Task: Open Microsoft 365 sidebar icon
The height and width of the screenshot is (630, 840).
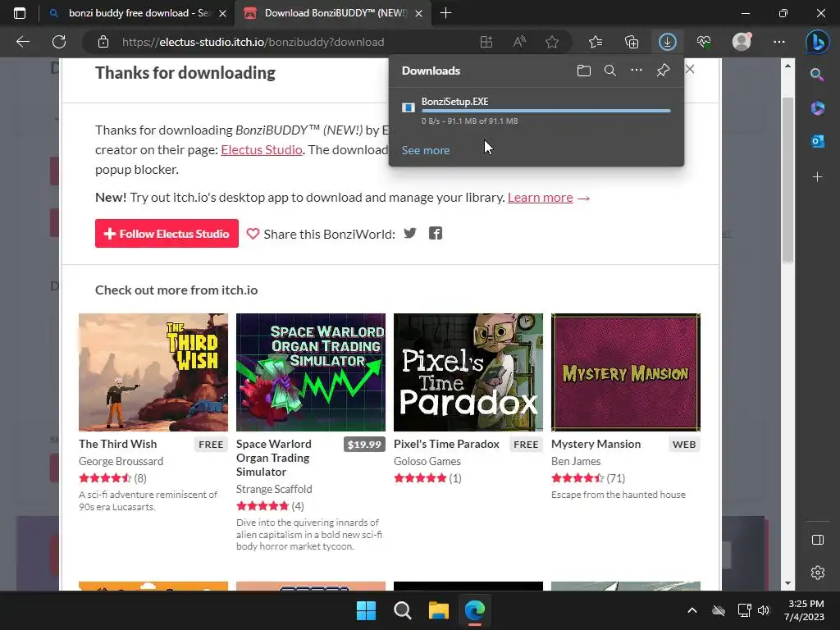Action: (817, 107)
